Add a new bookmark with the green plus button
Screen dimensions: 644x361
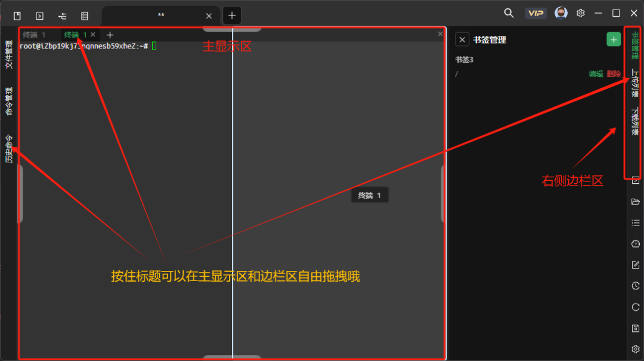tap(614, 39)
